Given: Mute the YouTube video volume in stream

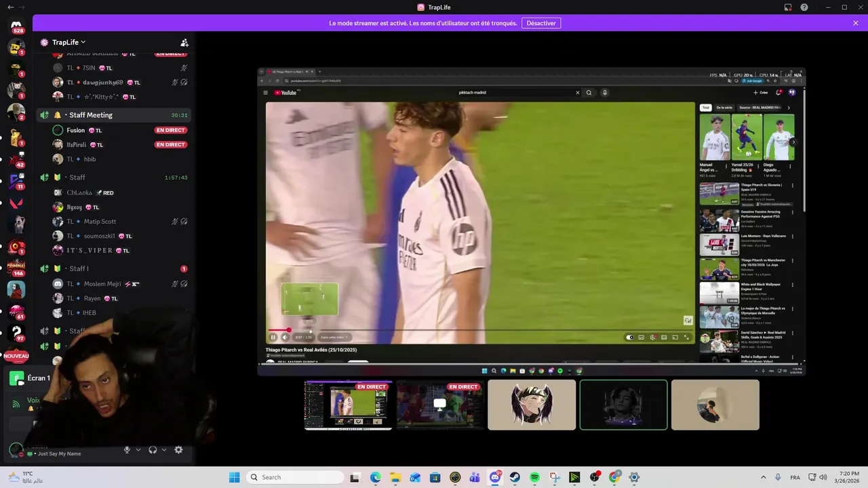Looking at the screenshot, I should pos(285,338).
